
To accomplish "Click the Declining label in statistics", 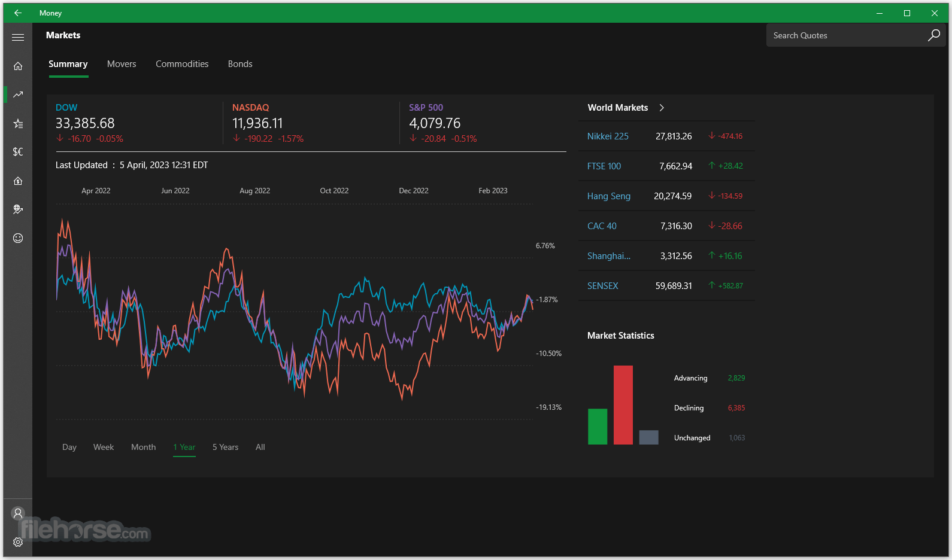I will 689,408.
